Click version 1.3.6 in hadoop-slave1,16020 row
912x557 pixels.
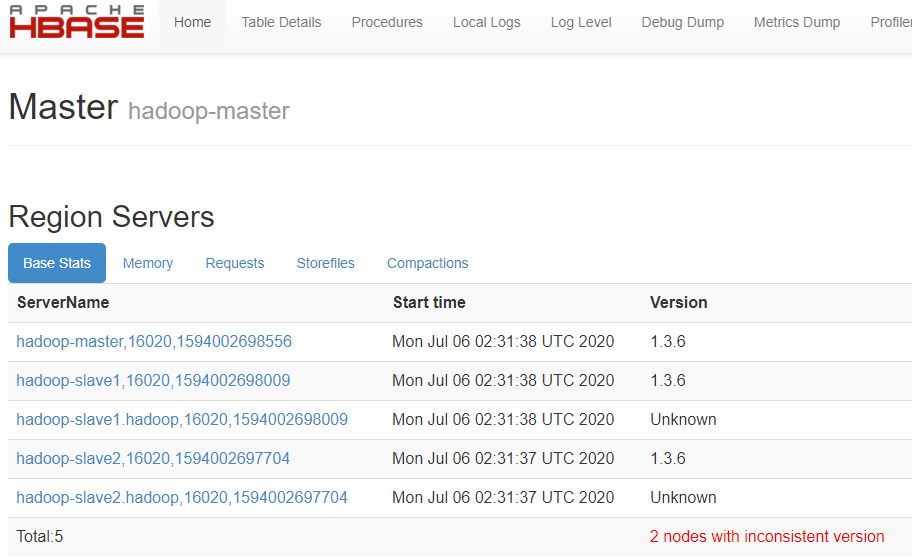[x=668, y=380]
